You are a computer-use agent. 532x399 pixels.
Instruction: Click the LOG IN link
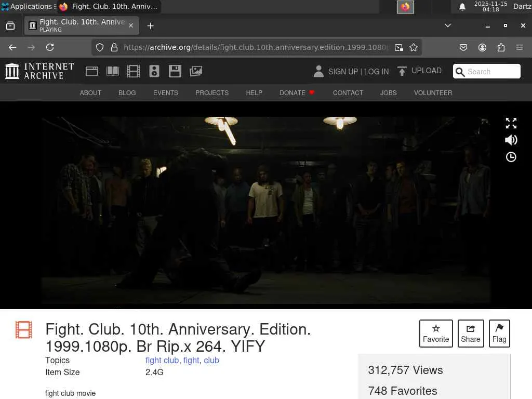coord(376,72)
